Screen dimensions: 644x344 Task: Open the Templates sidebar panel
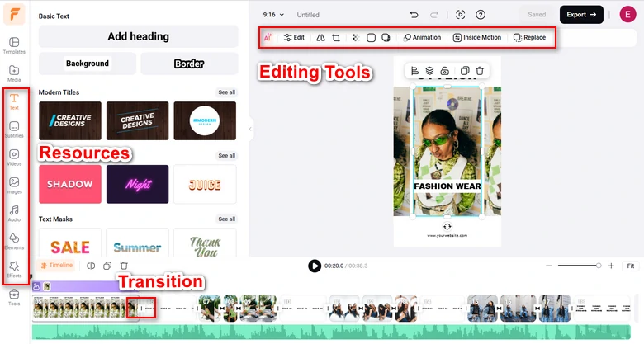(x=14, y=45)
